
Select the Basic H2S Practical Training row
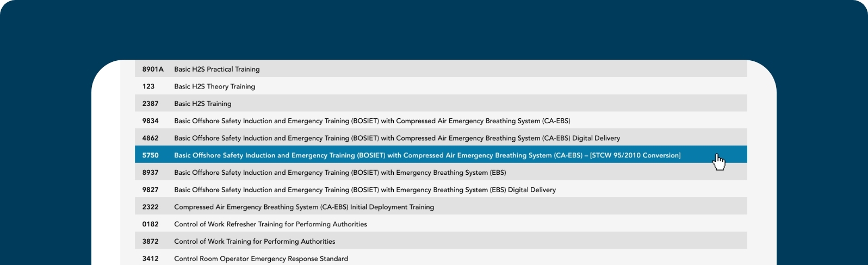click(x=216, y=69)
